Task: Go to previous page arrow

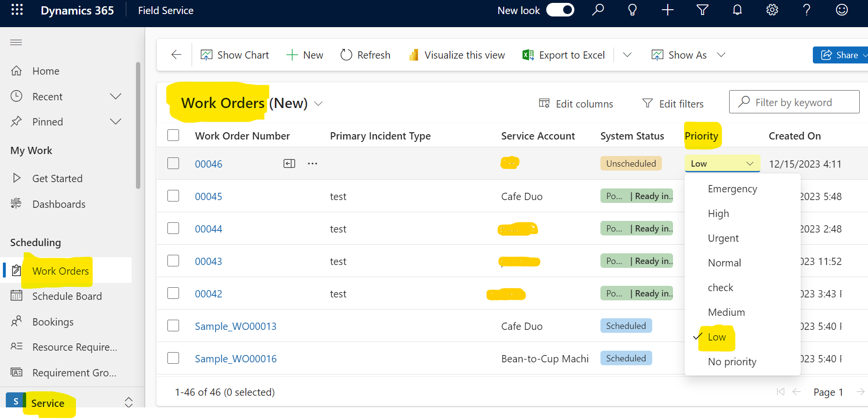Action: (x=797, y=392)
